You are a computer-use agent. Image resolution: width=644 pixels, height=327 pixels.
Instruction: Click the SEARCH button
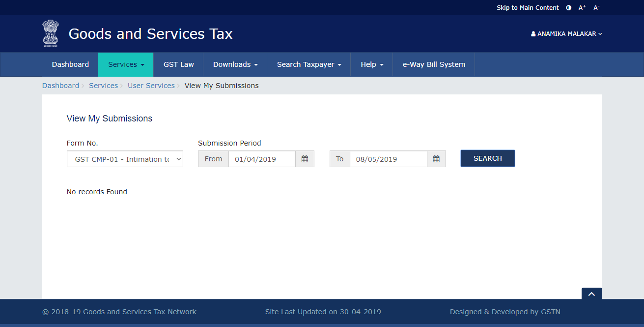[488, 158]
